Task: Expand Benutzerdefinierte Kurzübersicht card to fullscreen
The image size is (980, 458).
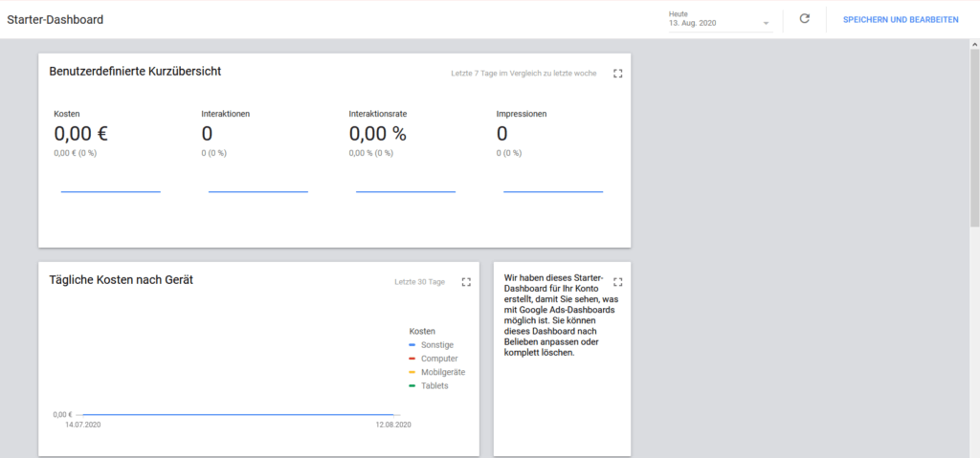Action: coord(617,74)
